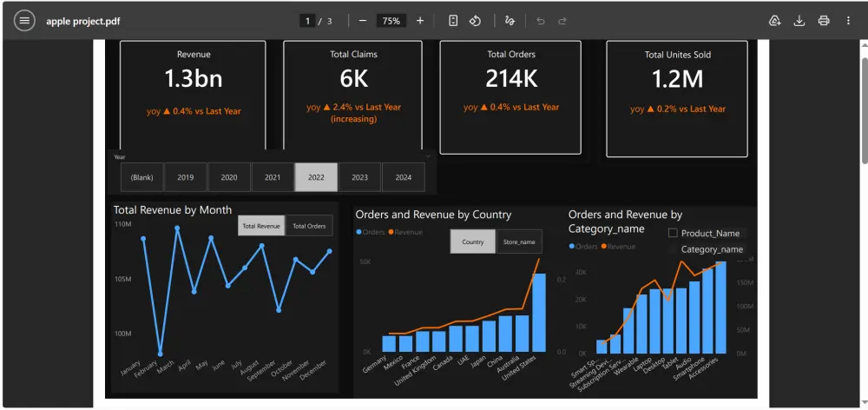This screenshot has width=868, height=410.
Task: Click the Smartphone bar in category chart
Action: (707, 311)
